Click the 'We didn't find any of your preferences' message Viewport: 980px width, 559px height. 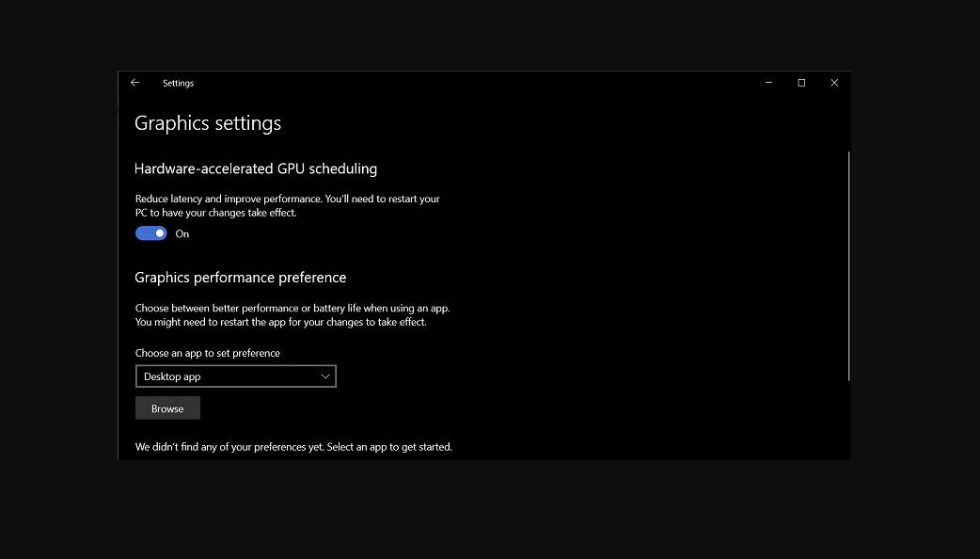click(293, 447)
